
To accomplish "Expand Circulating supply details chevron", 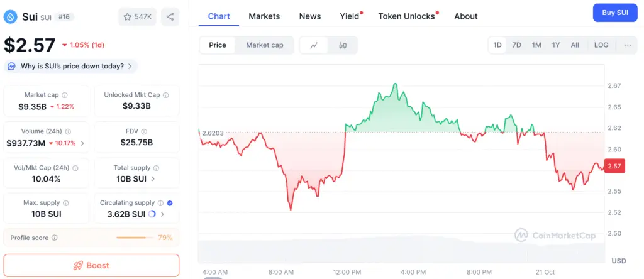I will click(162, 214).
